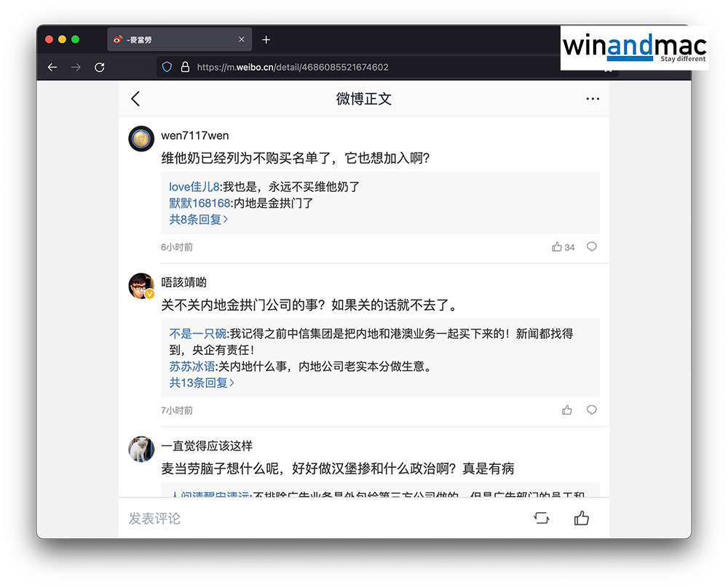Open love佳儿8 user profile link
728x587 pixels.
(194, 187)
